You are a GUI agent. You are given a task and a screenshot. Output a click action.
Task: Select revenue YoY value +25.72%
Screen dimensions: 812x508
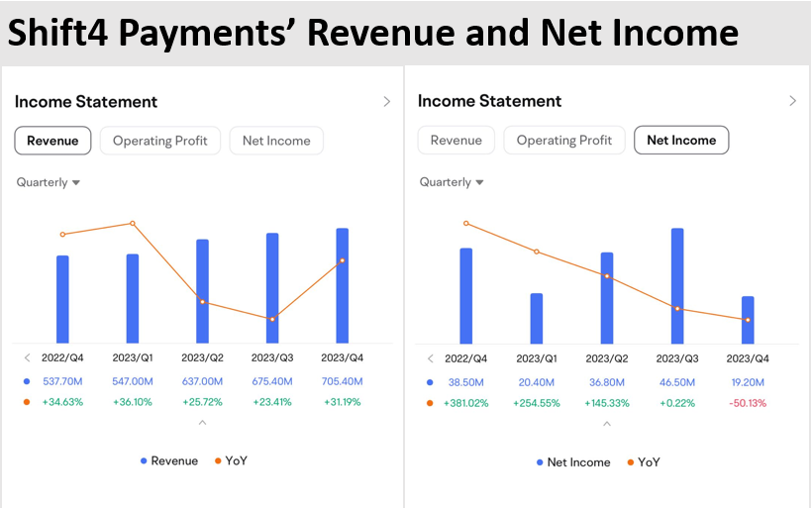202,402
